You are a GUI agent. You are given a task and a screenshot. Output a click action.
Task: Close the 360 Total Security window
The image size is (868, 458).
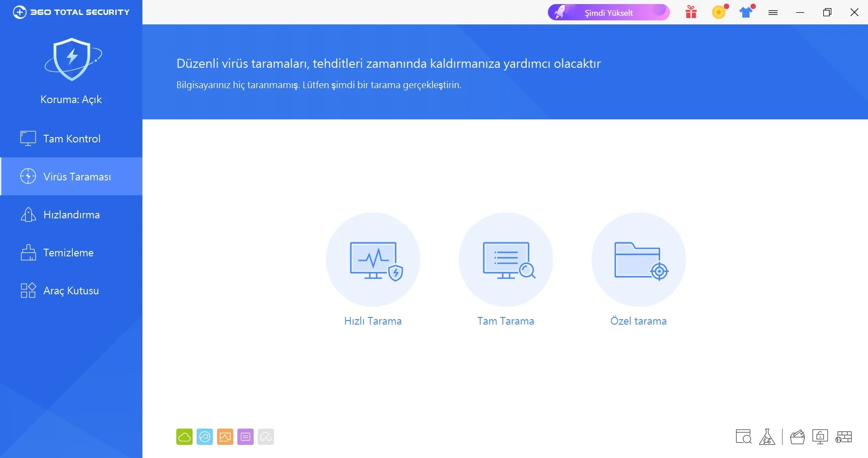854,13
